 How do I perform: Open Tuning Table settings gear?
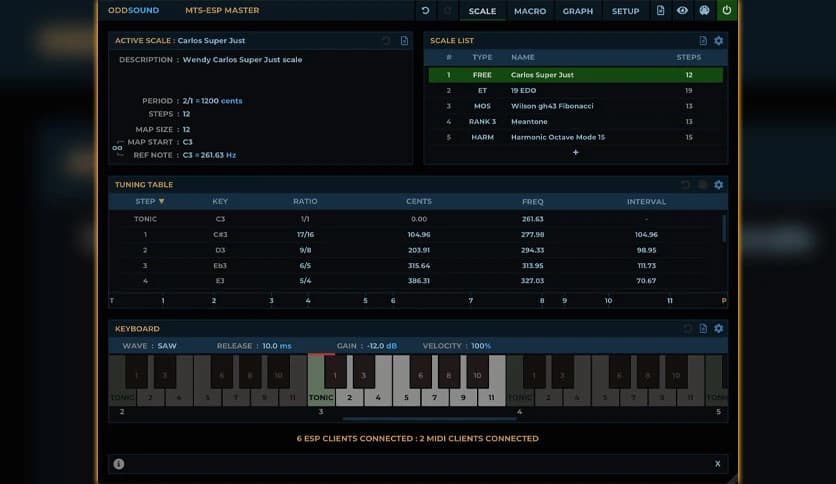click(719, 184)
